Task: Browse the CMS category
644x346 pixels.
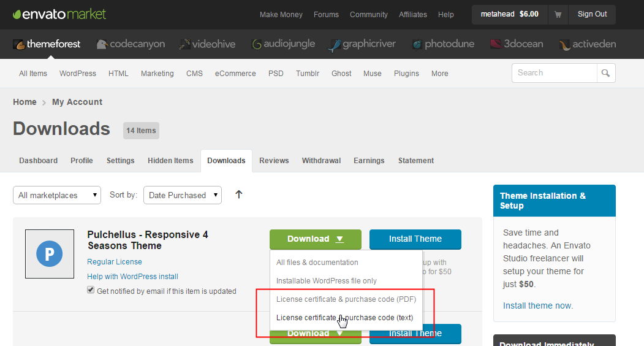Action: [x=194, y=74]
